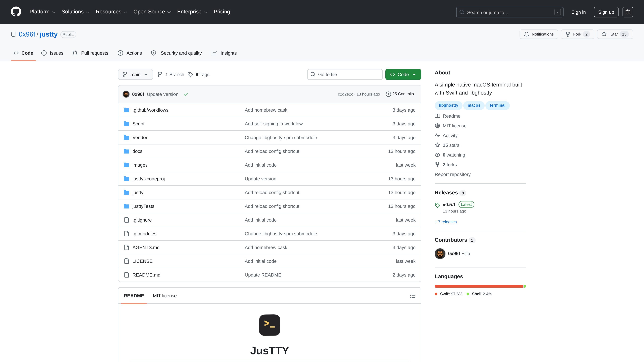
Task: Open the Vendor folder icon
Action: (126, 137)
